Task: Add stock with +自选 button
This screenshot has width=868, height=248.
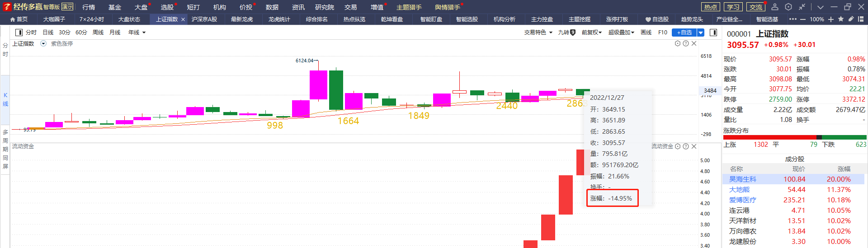Action: pyautogui.click(x=684, y=33)
